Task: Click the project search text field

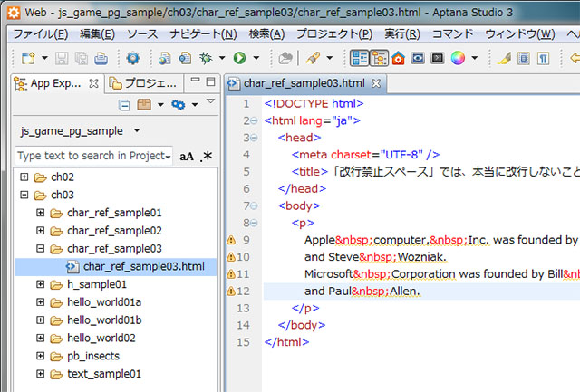Action: click(x=94, y=156)
